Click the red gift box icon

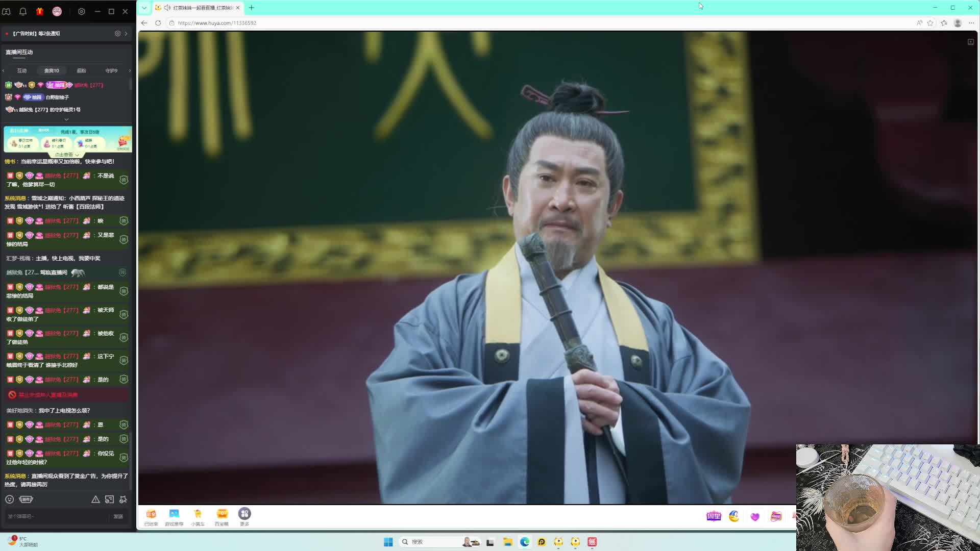(40, 11)
